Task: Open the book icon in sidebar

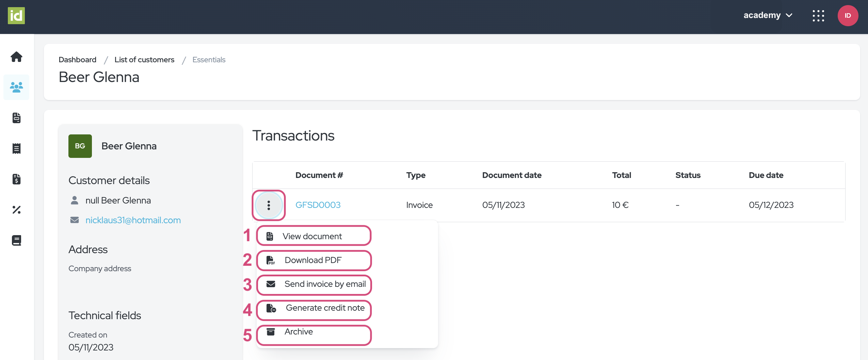Action: tap(16, 240)
